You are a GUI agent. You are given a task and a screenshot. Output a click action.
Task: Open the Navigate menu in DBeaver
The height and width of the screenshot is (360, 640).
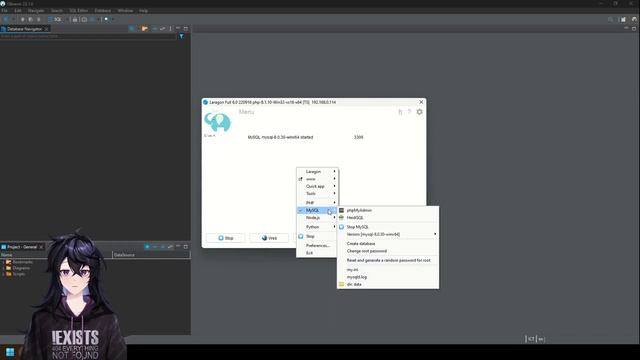36,11
